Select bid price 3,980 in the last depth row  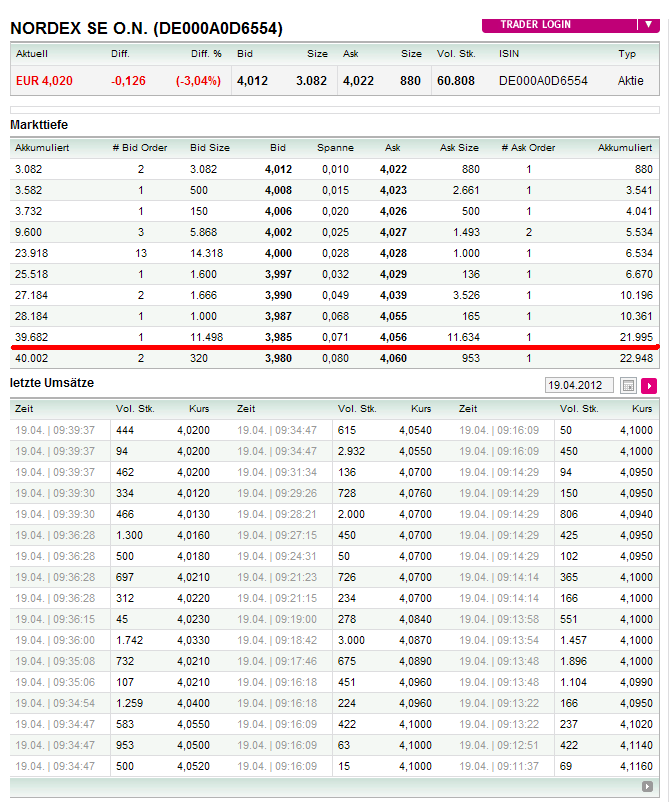(278, 359)
